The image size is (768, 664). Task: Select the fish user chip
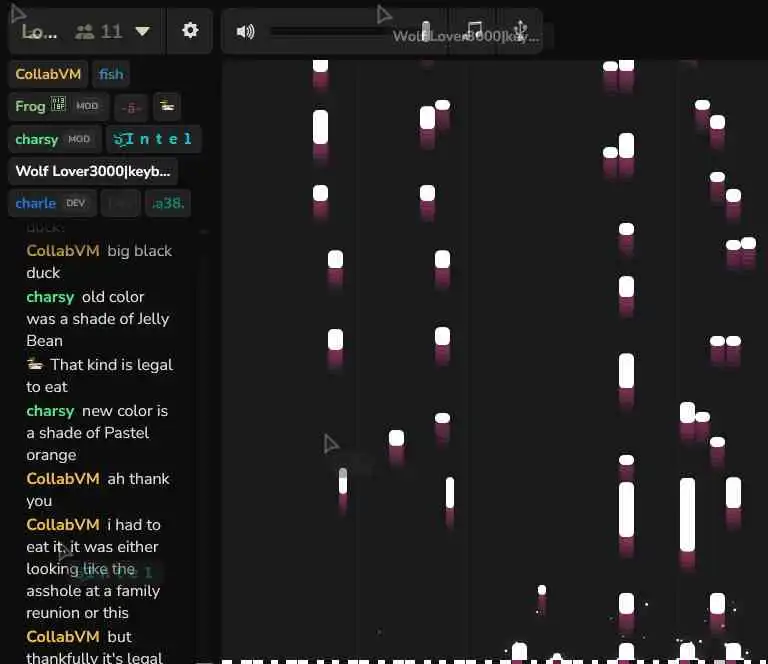click(111, 74)
